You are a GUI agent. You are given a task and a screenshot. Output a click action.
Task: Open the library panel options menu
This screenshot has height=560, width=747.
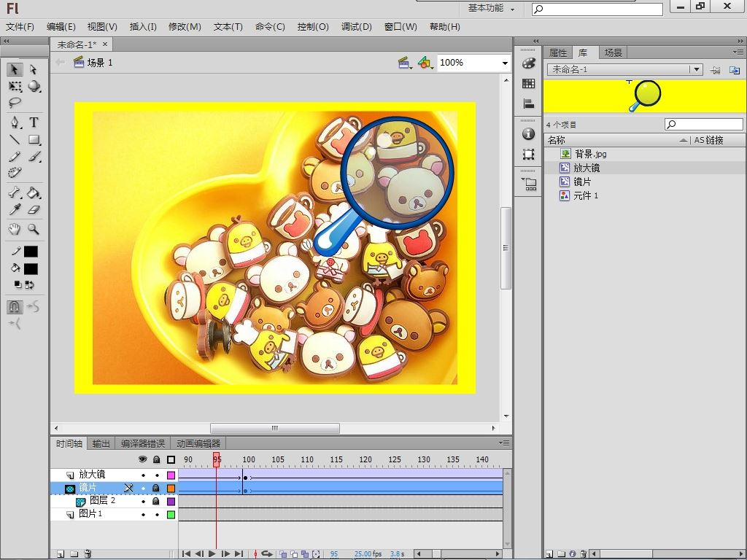[x=738, y=52]
